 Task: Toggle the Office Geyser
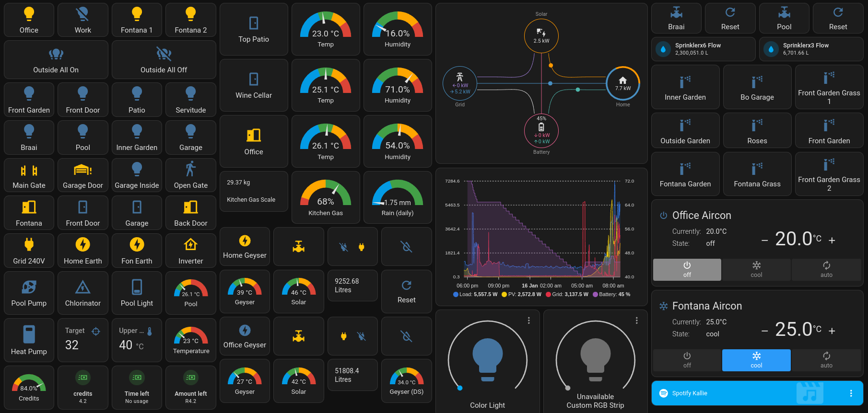click(245, 336)
